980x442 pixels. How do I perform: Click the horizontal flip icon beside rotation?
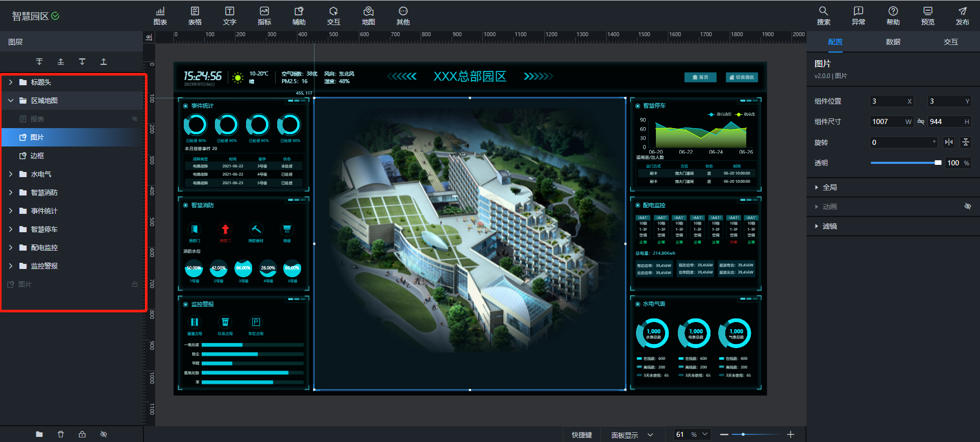(x=949, y=142)
